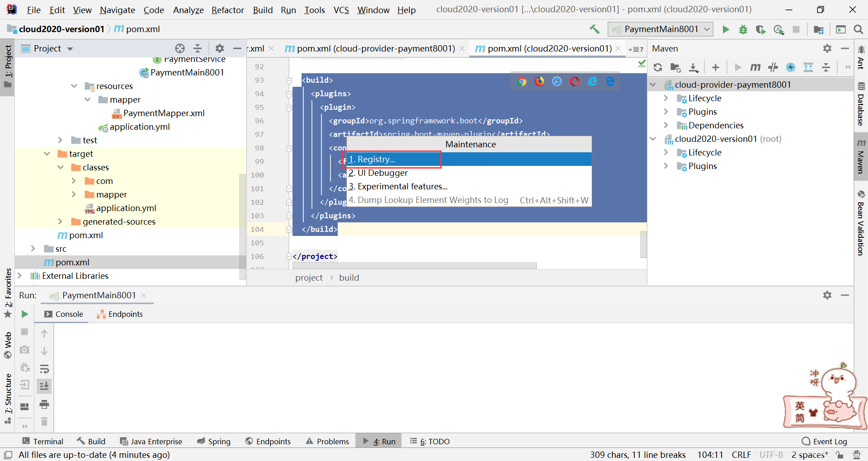
Task: Collapse the target folder
Action: [x=47, y=154]
